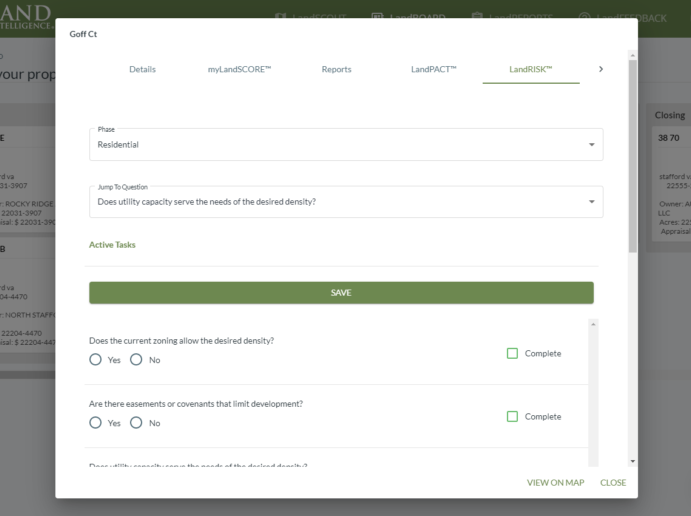The height and width of the screenshot is (516, 691).
Task: Expand the Phase dropdown
Action: tap(345, 144)
